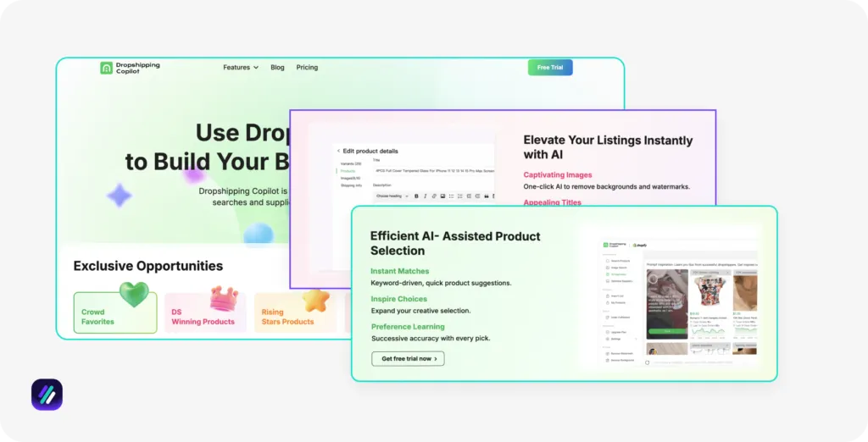Click the product Title input field
Screen dimensions: 868x442
(x=433, y=171)
